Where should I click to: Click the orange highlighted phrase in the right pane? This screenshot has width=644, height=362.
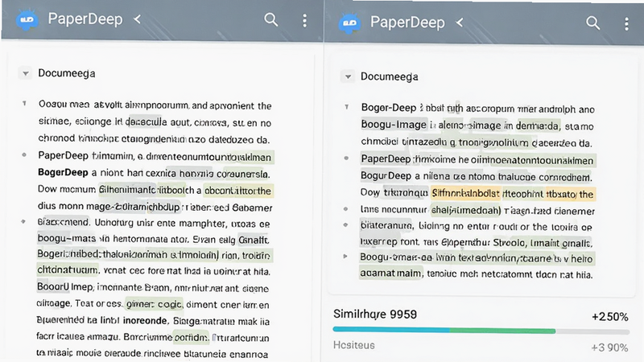pos(465,193)
